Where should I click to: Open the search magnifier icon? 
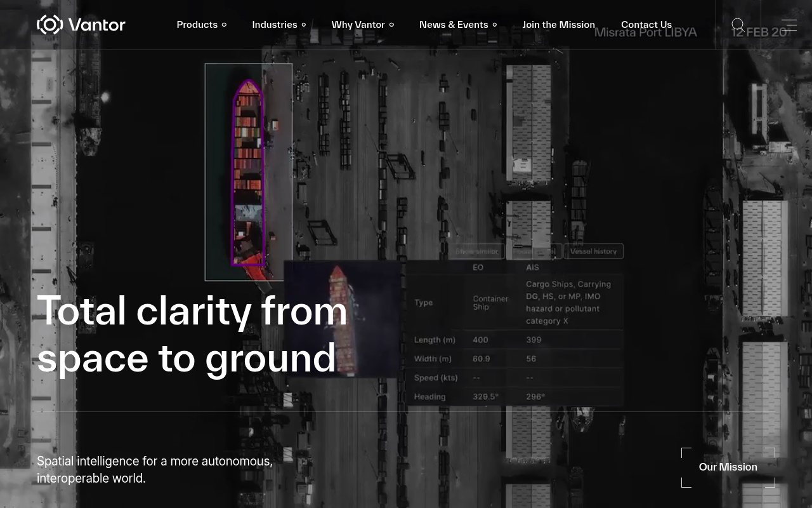point(738,25)
